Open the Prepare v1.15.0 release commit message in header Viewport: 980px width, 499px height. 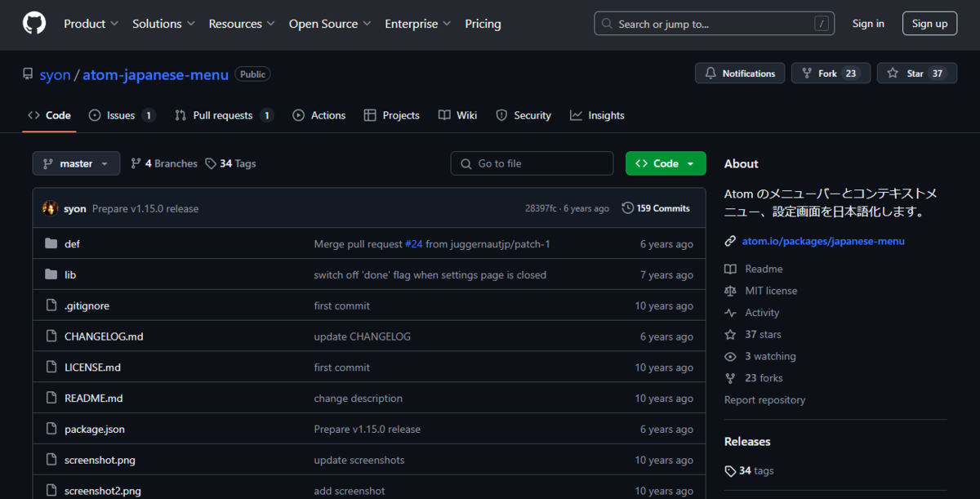click(x=145, y=208)
